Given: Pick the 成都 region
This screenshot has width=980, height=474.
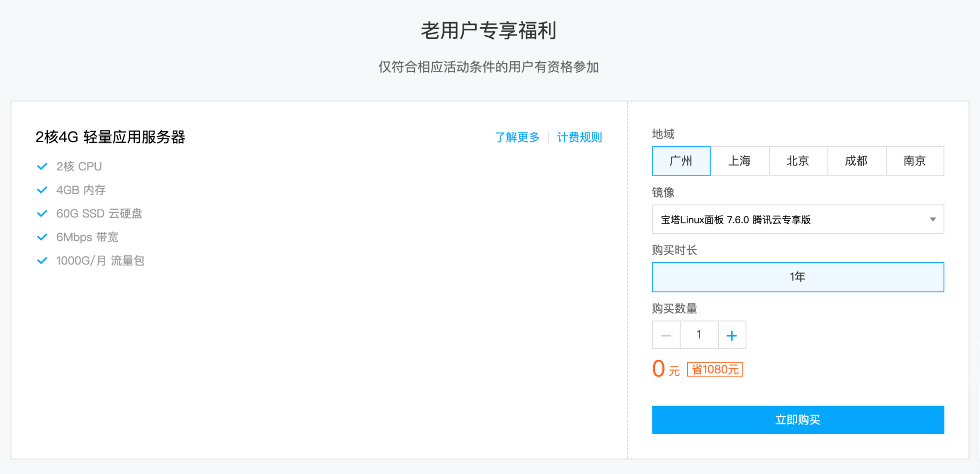Looking at the screenshot, I should pyautogui.click(x=856, y=161).
